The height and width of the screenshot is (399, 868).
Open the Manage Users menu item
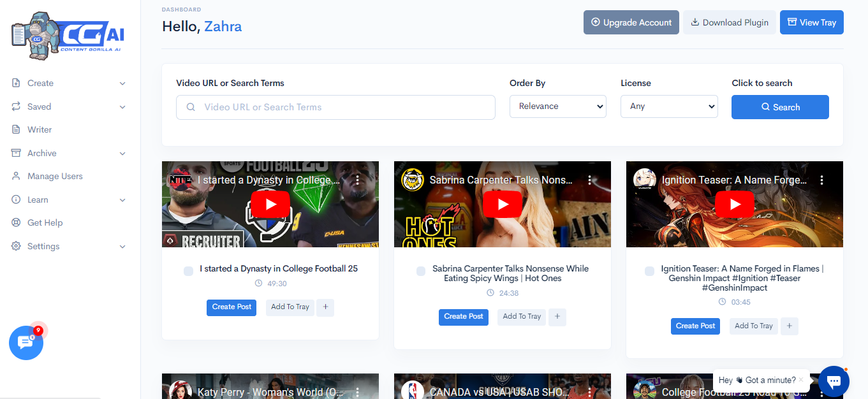(55, 176)
